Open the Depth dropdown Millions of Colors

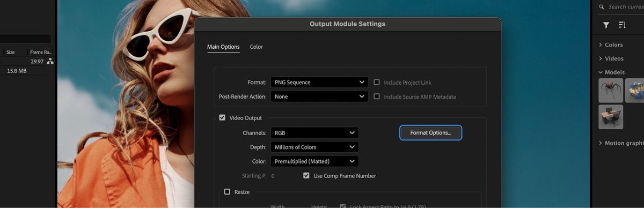pos(314,147)
